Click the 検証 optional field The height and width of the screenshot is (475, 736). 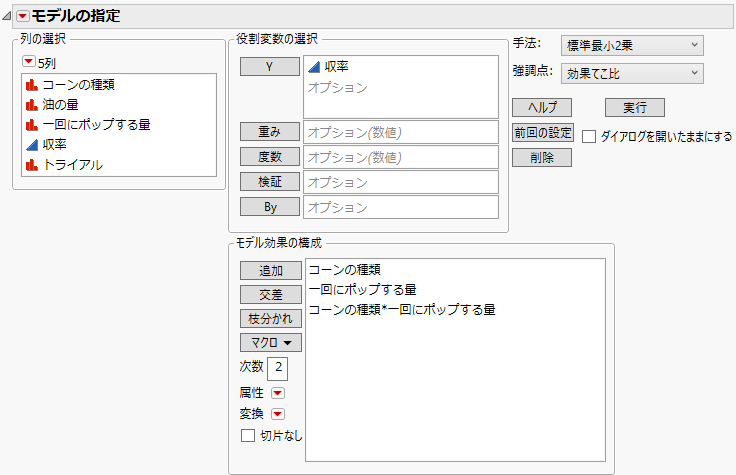[401, 182]
